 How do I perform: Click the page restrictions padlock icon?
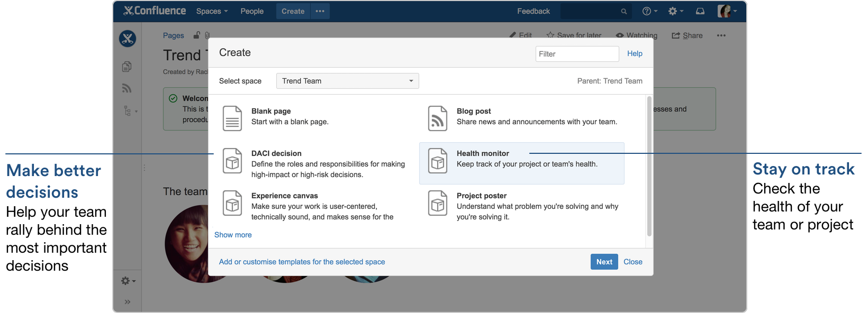[197, 35]
